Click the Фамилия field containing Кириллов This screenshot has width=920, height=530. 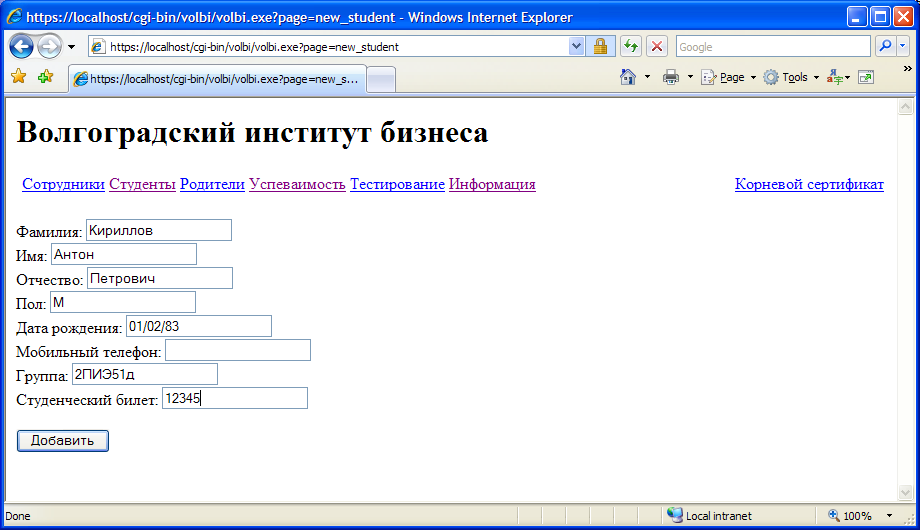(x=159, y=230)
